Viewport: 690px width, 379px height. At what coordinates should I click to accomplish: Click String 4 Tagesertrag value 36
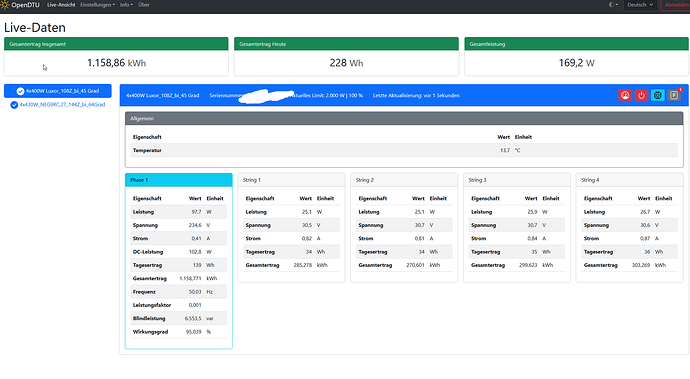coord(647,252)
